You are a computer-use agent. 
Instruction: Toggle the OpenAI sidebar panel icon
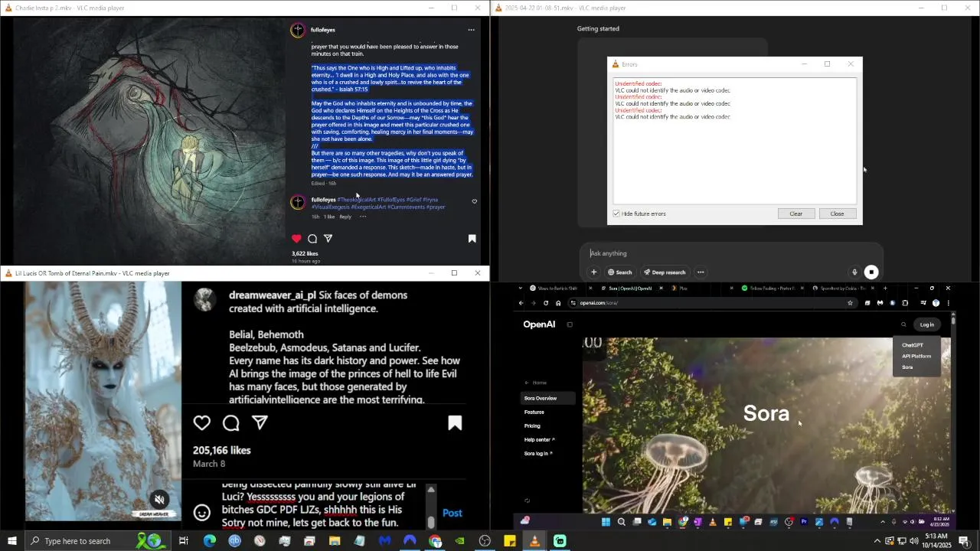click(570, 324)
